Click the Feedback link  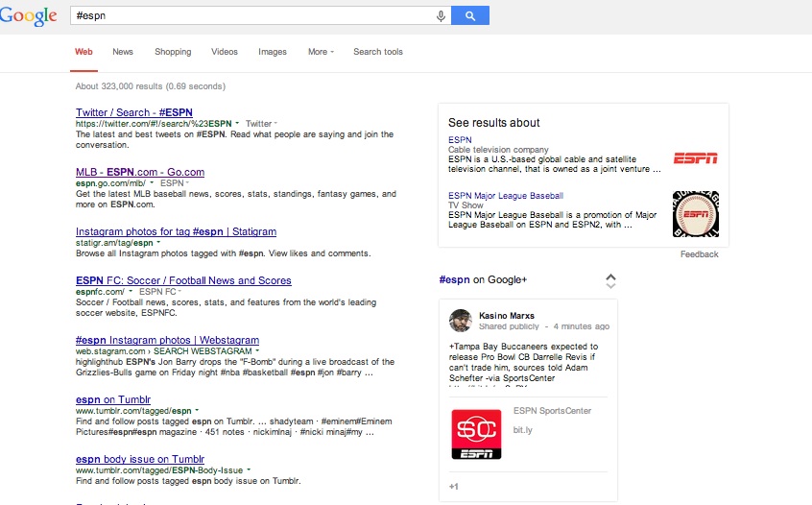699,254
